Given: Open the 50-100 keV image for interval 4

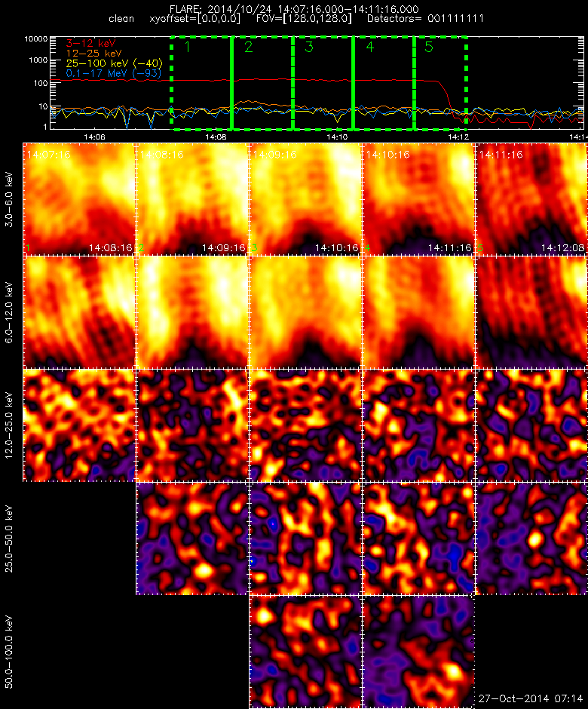Looking at the screenshot, I should tap(418, 652).
